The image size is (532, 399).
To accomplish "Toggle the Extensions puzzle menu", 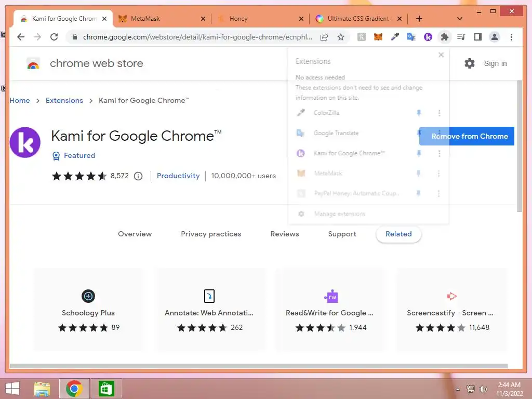I will tap(445, 37).
